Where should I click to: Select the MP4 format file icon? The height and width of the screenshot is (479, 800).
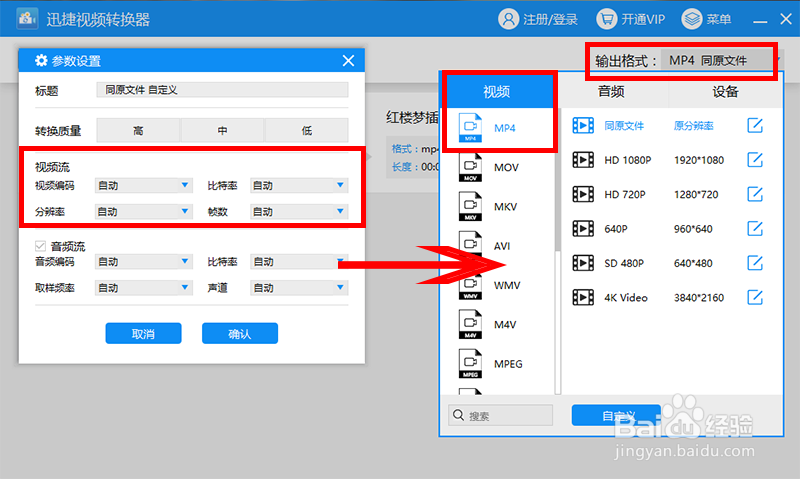pyautogui.click(x=470, y=128)
